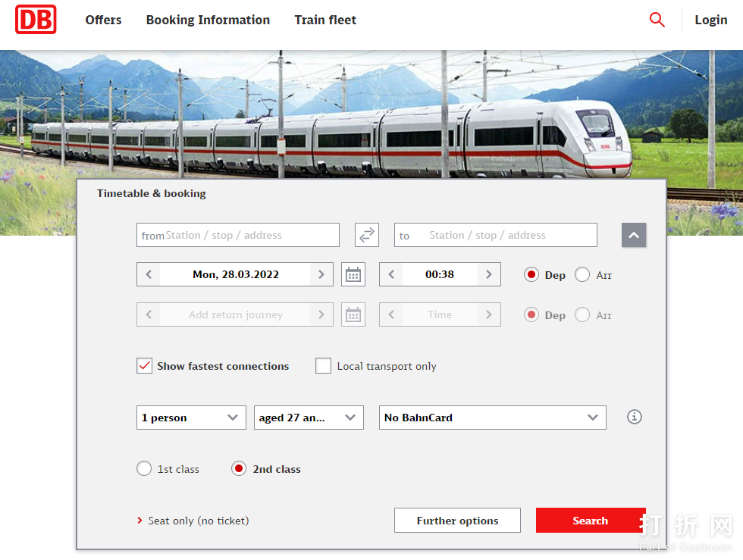Expand the No BahnCard dropdown
This screenshot has width=743, height=560.
click(492, 418)
